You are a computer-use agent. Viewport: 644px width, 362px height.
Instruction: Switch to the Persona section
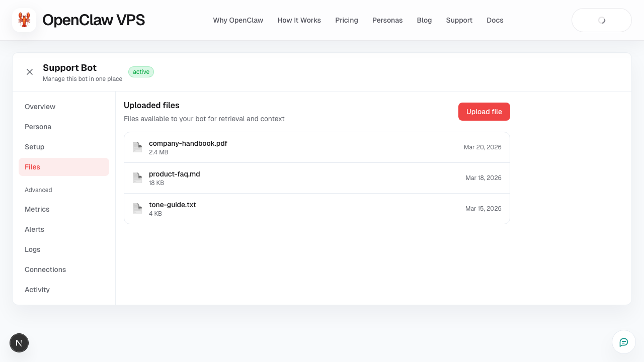pyautogui.click(x=38, y=127)
